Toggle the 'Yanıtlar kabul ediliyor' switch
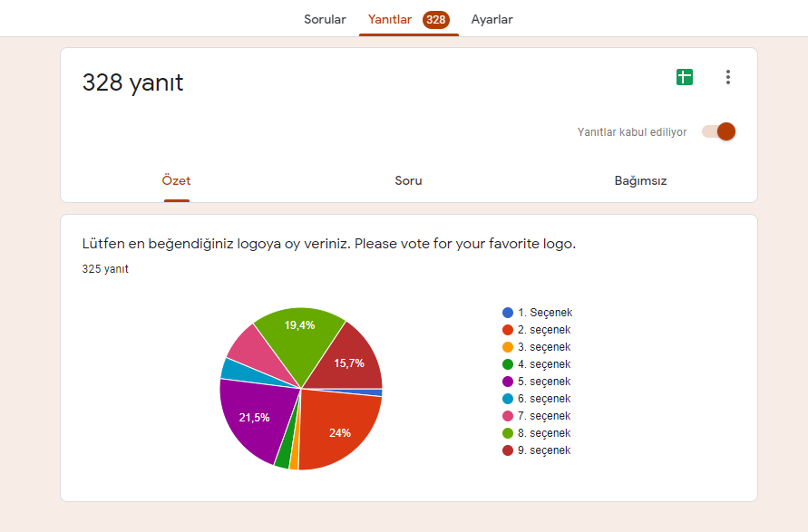 click(719, 131)
